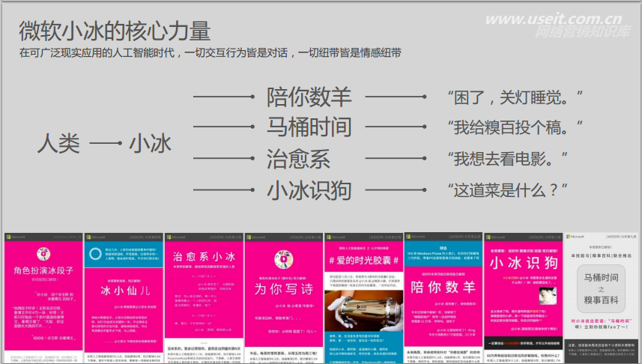Open the 治愈系小冰 poster thumbnail
This screenshot has height=364, width=642.
coord(204,298)
